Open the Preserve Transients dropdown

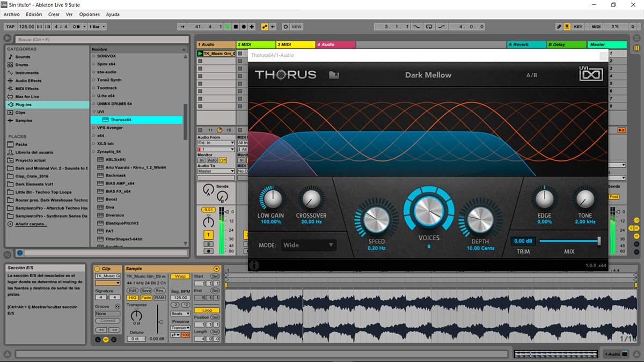coord(180,328)
